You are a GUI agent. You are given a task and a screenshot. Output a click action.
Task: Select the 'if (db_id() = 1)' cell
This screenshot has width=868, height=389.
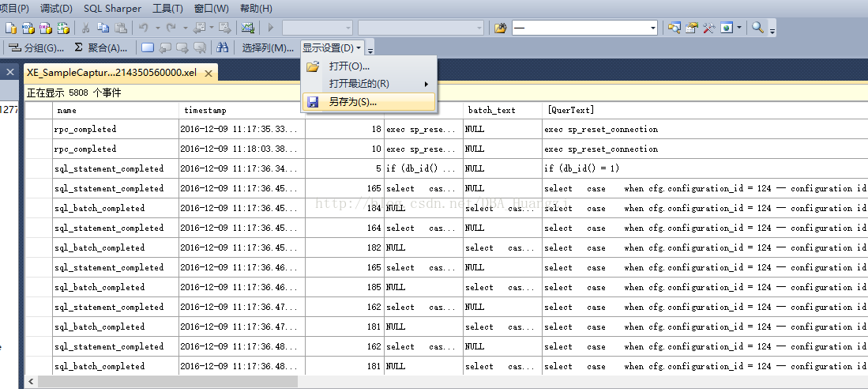point(705,168)
